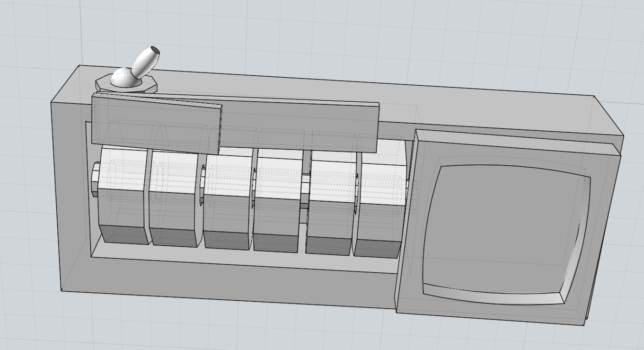The image size is (644, 350).
Task: Select the hex shaft end beside first drum
Action: (95, 179)
